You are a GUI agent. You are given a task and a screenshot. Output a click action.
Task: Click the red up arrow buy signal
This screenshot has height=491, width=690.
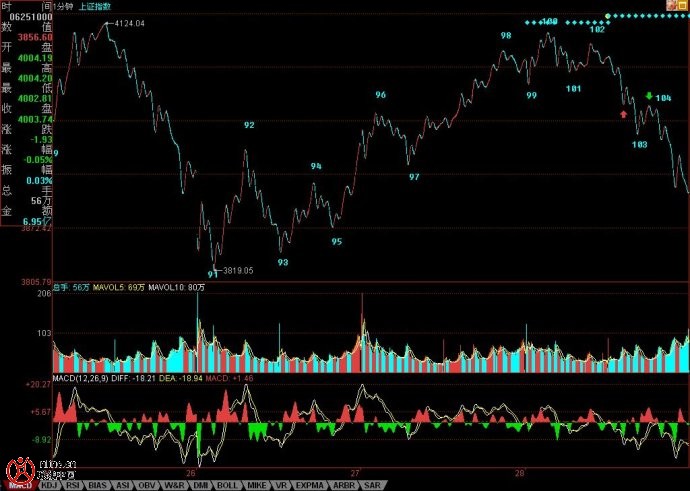[624, 114]
